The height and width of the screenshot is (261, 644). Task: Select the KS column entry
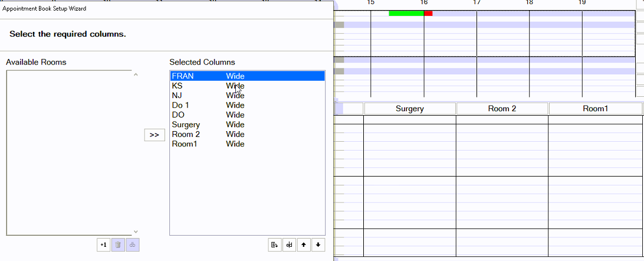click(177, 86)
